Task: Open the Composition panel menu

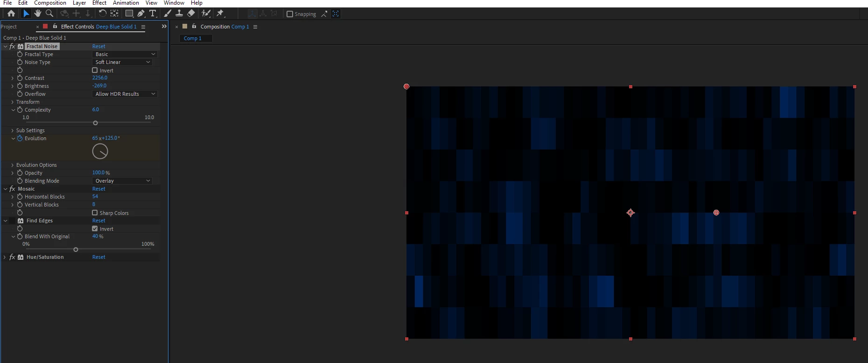Action: [x=255, y=27]
